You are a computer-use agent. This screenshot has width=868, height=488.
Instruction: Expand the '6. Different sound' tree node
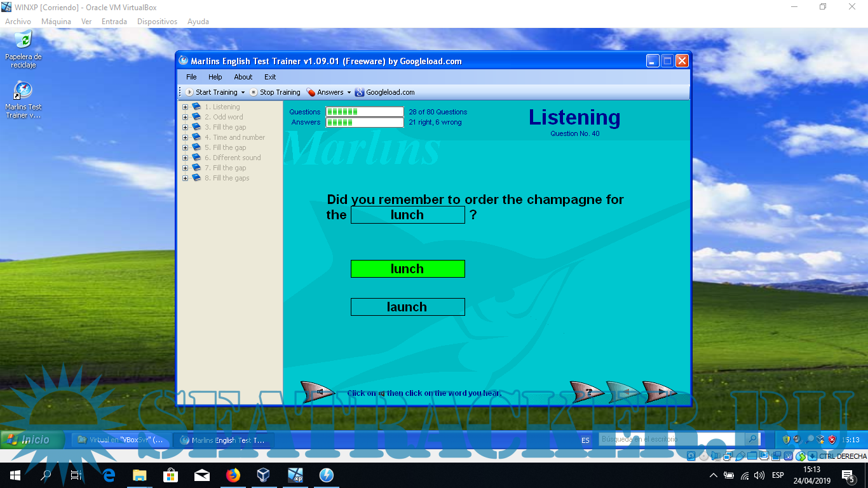(186, 158)
